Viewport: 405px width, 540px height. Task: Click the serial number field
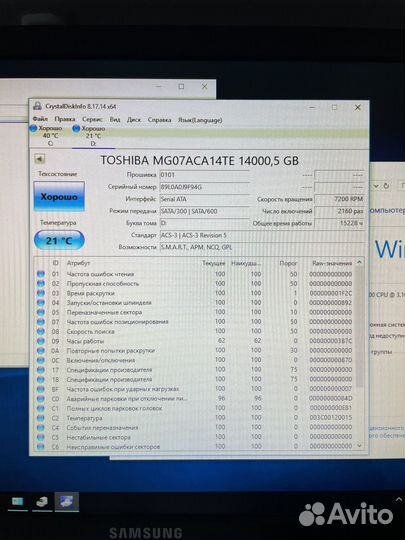205,187
